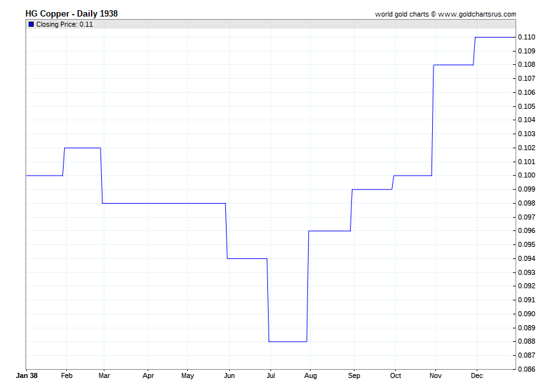Click the 0.103 price axis label

526,134
